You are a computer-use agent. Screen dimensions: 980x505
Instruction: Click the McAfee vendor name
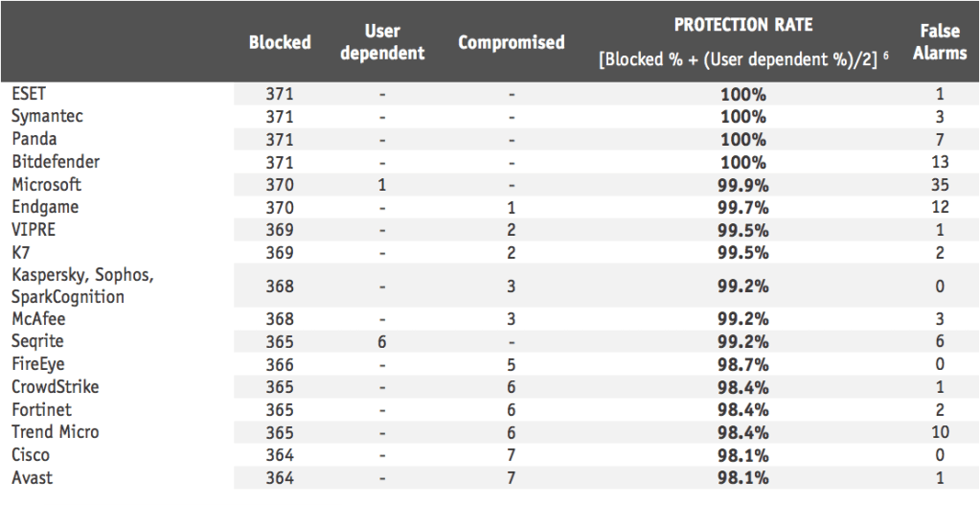(38, 319)
